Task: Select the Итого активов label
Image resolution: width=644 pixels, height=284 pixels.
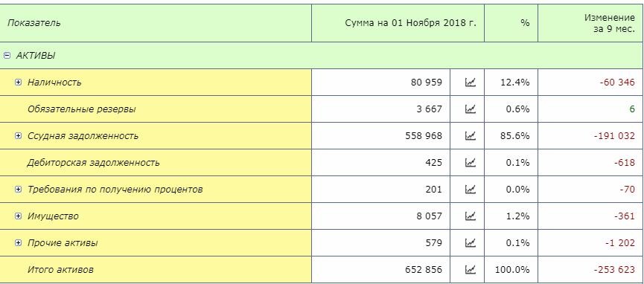Action: [60, 270]
